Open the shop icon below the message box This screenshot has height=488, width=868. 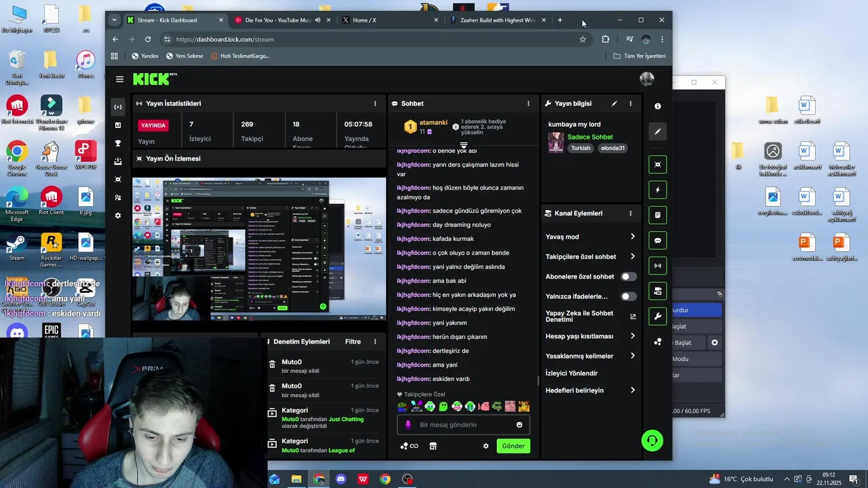433,446
